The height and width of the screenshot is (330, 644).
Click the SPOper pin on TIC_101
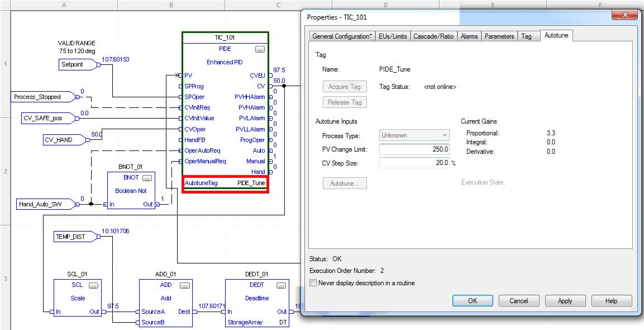tap(180, 97)
